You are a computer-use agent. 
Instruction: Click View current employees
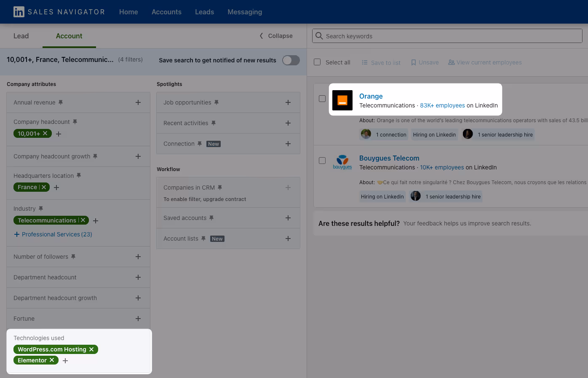pyautogui.click(x=485, y=62)
